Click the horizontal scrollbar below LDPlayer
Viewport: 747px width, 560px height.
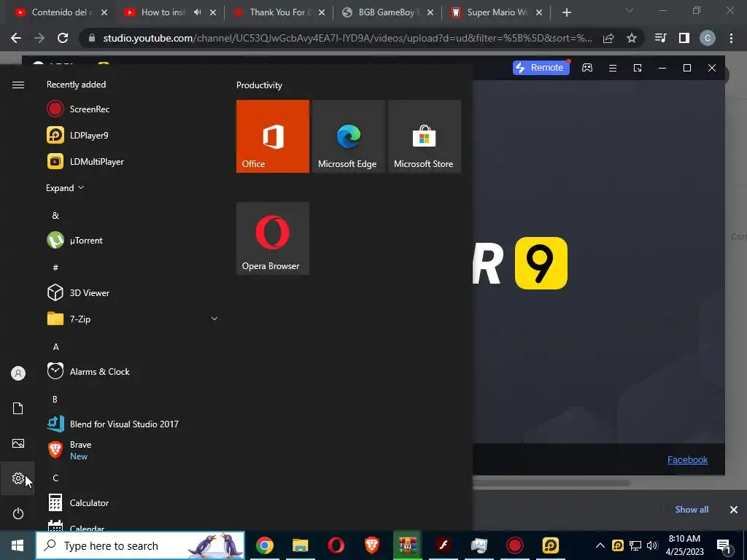[x=551, y=483]
